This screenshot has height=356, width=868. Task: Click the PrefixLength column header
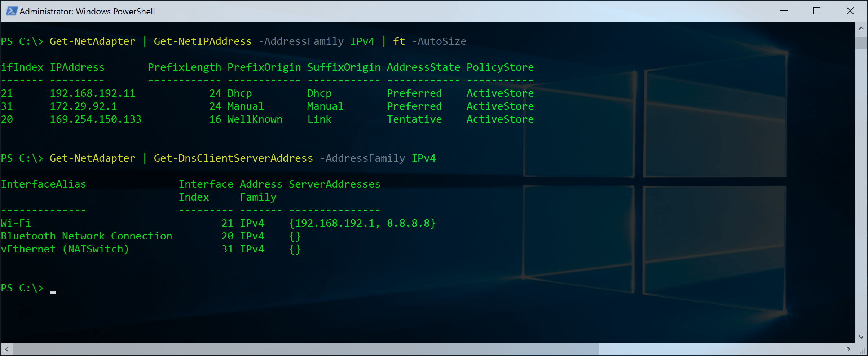(x=185, y=67)
